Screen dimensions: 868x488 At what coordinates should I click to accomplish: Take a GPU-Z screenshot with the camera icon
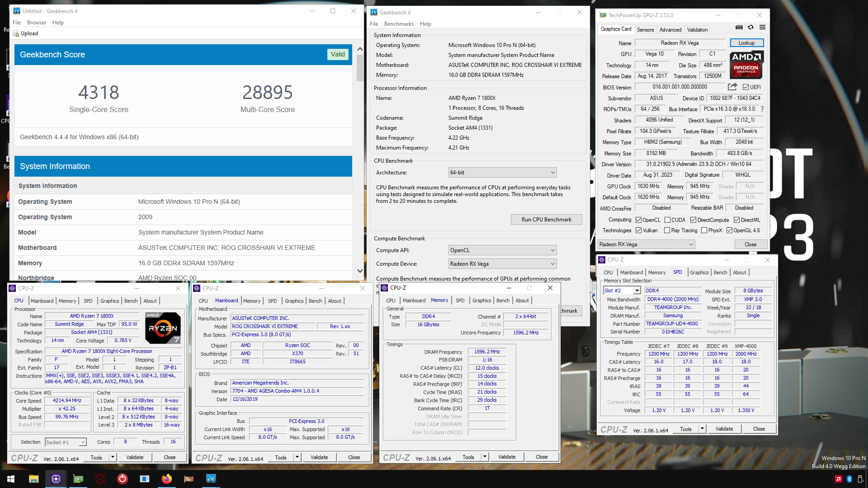(739, 28)
